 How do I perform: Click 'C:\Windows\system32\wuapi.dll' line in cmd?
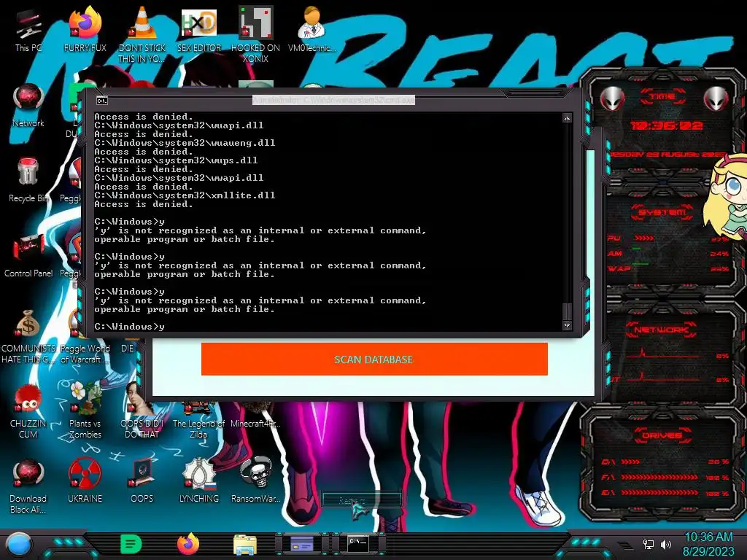pyautogui.click(x=179, y=125)
